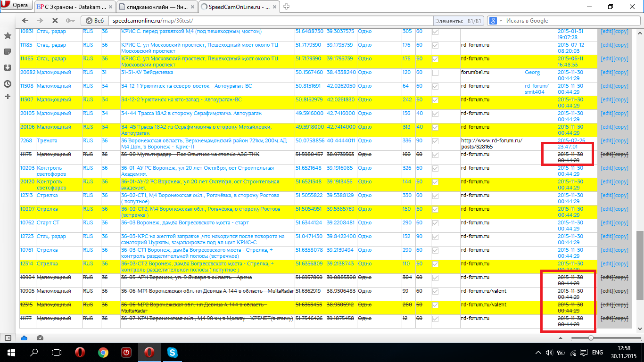Screen dimensions: 644x362
Task: Toggle checkbox in row 7268 Тренога
Action: [435, 141]
